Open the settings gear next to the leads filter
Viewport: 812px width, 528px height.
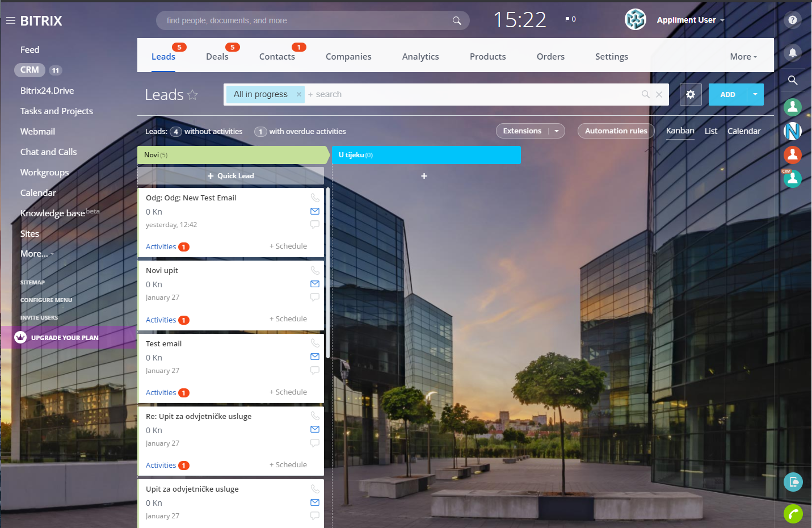(691, 94)
